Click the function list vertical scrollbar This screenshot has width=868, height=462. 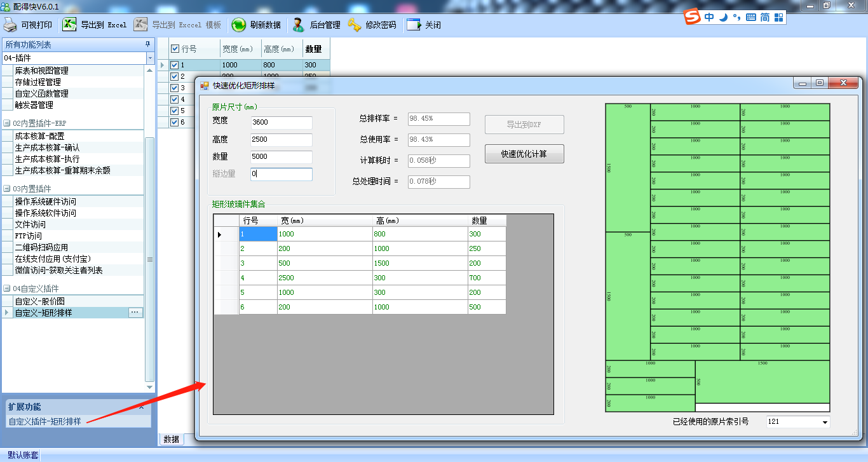150,259
